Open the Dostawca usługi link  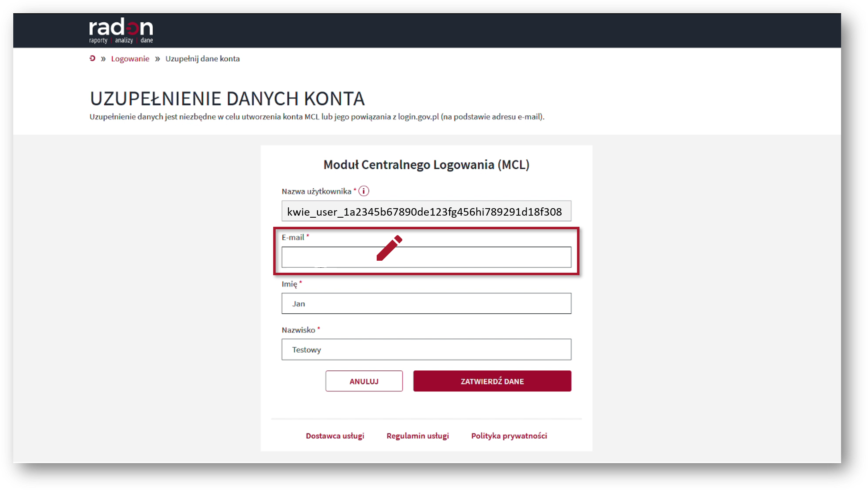point(335,435)
